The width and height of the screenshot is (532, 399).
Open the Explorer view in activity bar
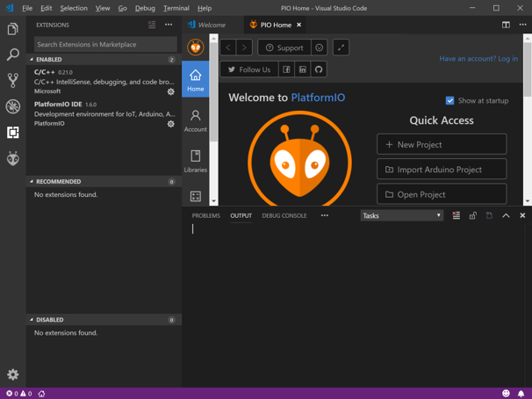click(13, 29)
